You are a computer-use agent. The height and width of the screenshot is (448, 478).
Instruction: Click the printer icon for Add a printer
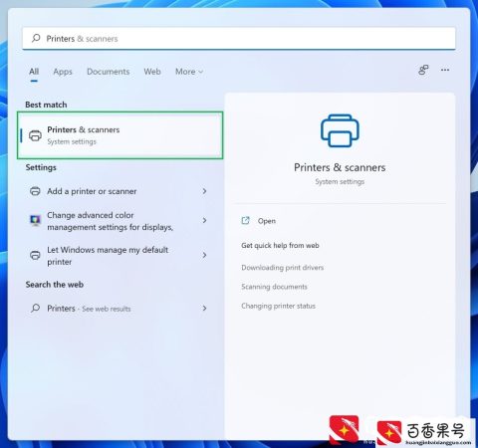[x=35, y=191]
